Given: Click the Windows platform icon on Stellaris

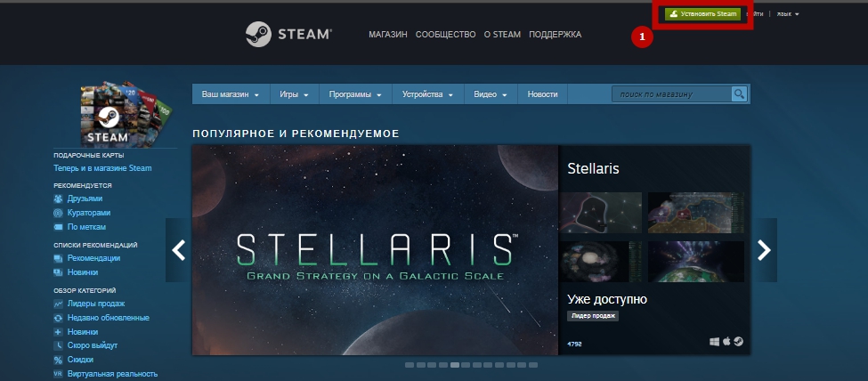Looking at the screenshot, I should point(715,342).
